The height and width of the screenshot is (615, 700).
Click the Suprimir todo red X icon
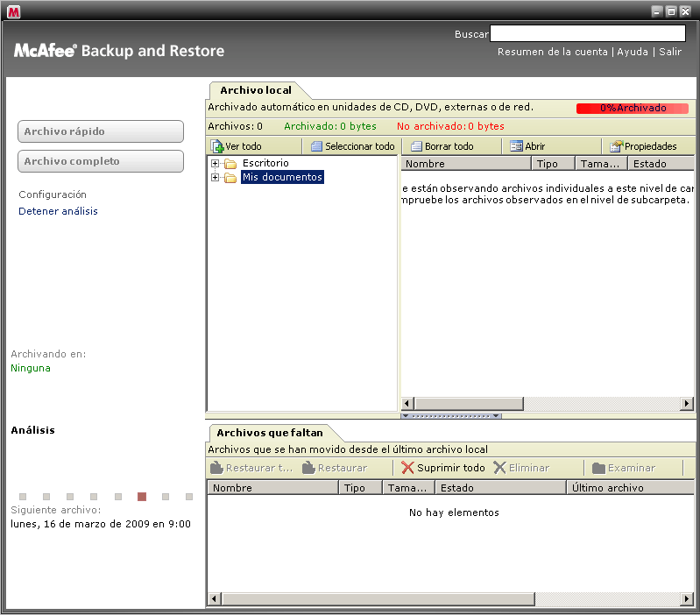tap(407, 468)
